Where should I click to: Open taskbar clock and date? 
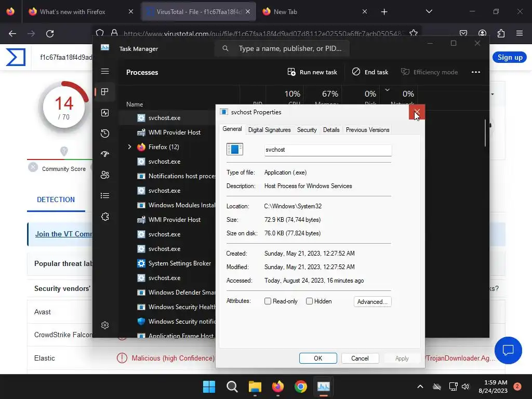tap(494, 387)
